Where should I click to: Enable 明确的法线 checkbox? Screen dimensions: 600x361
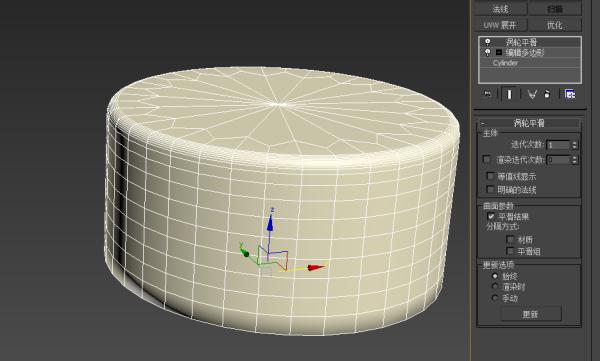coord(490,189)
